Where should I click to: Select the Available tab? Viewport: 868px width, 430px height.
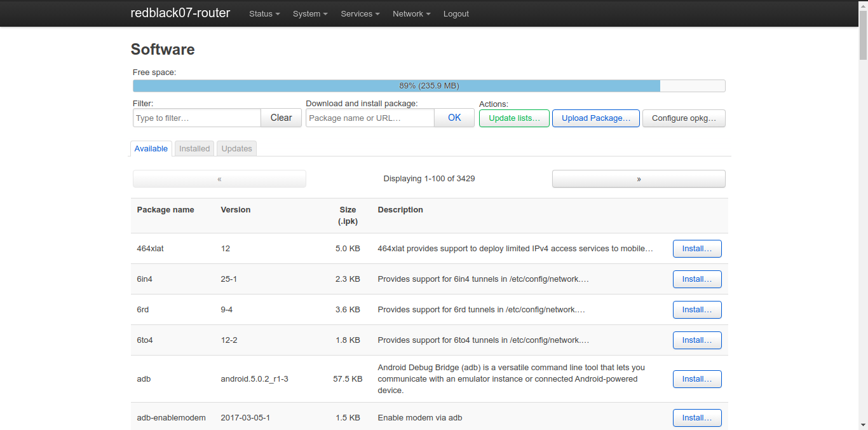151,149
